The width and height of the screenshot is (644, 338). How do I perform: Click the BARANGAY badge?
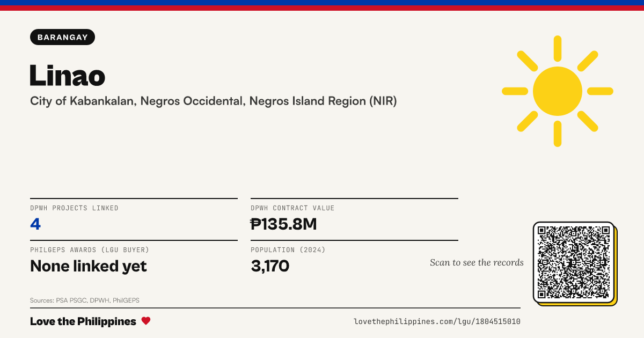click(x=63, y=37)
